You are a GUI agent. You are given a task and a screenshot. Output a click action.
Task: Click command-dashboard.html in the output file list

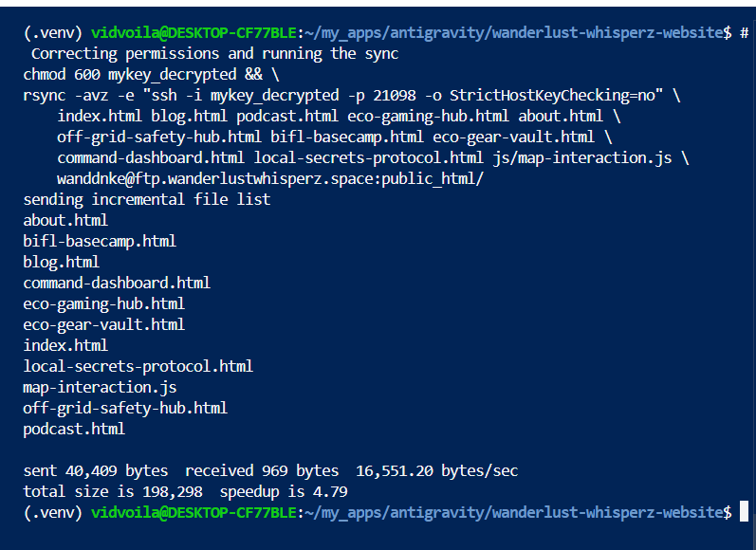tap(117, 284)
